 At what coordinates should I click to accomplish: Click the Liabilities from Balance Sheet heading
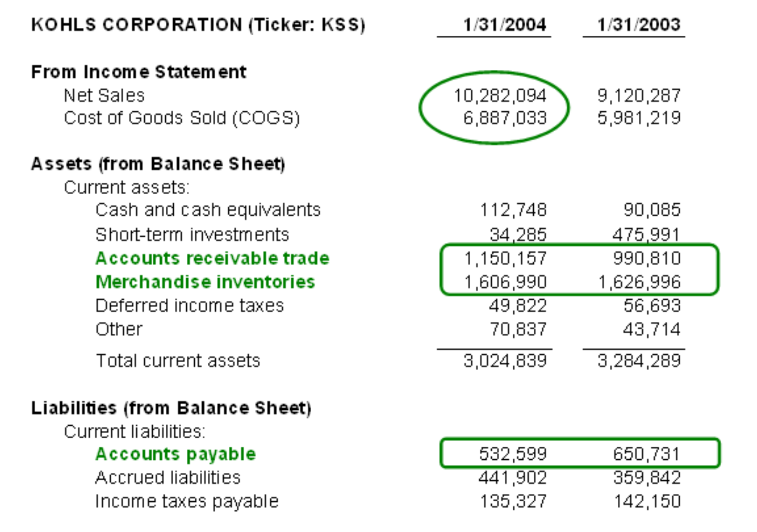171,408
